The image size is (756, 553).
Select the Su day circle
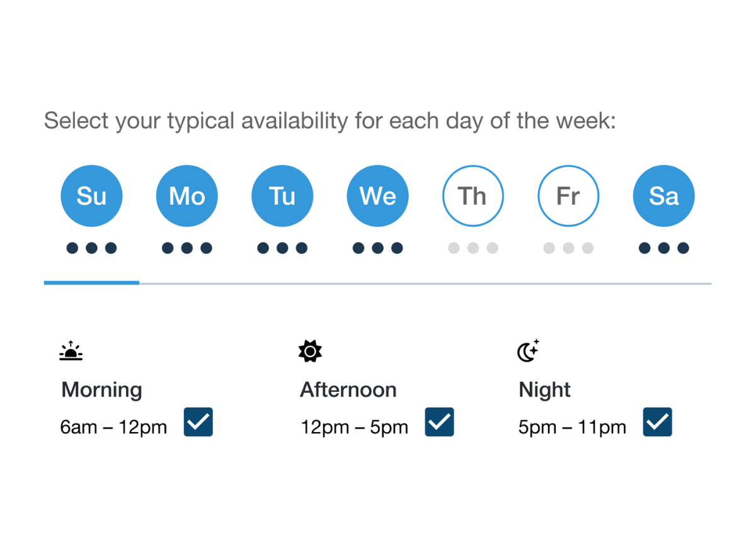click(91, 196)
